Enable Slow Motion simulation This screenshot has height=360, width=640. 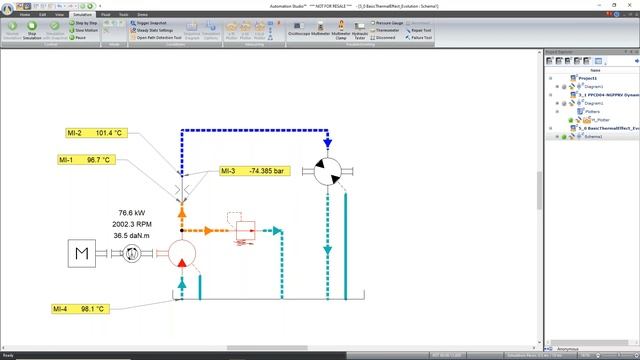(83, 30)
